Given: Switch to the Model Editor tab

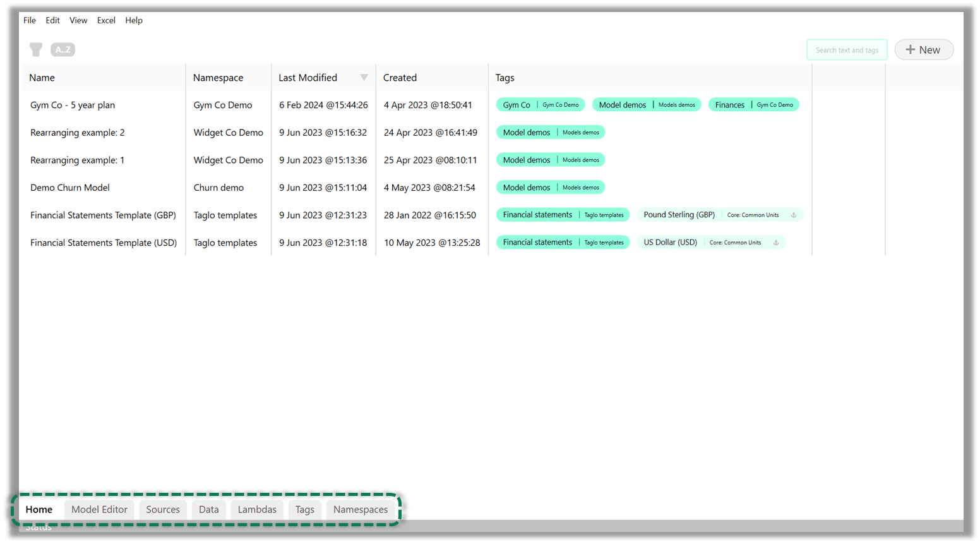Looking at the screenshot, I should coord(99,509).
